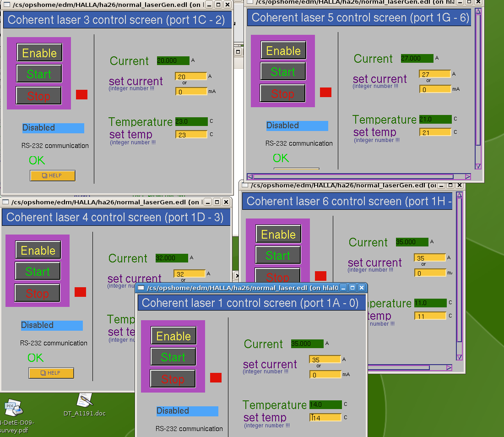Click the scroll up arrow in laser 6 window
This screenshot has width=504, height=437.
[x=460, y=195]
